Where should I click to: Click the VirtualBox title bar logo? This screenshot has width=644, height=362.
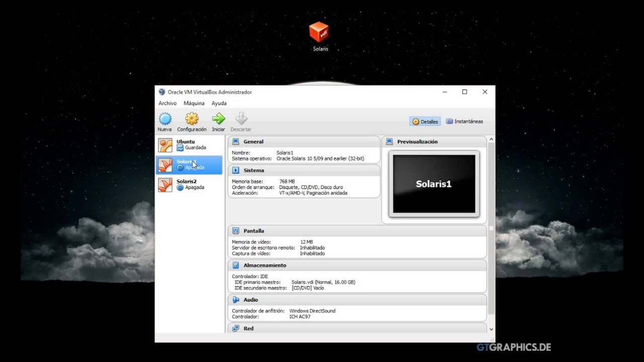162,92
